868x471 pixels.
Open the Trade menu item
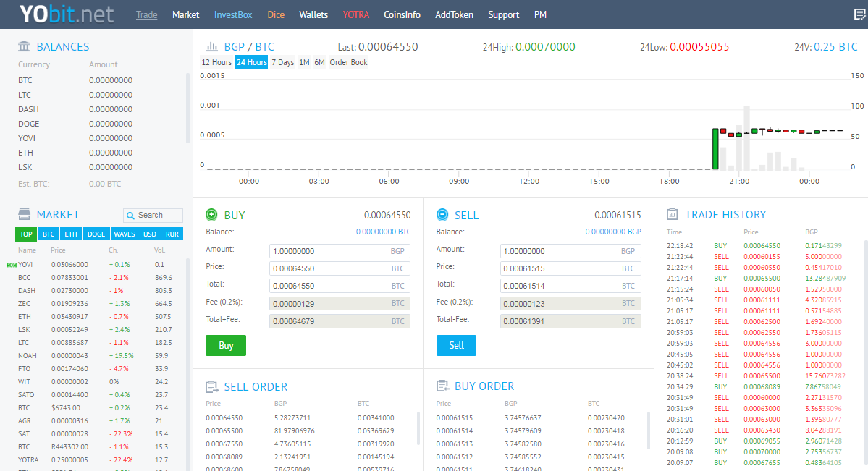coord(147,15)
